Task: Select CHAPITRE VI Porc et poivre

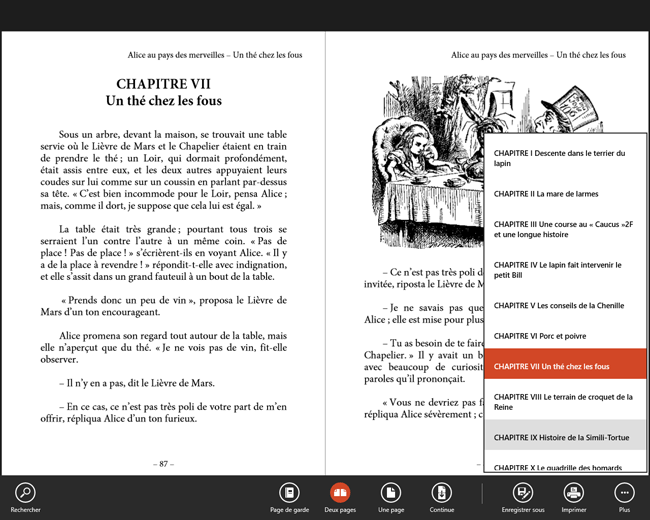Action: pyautogui.click(x=565, y=336)
